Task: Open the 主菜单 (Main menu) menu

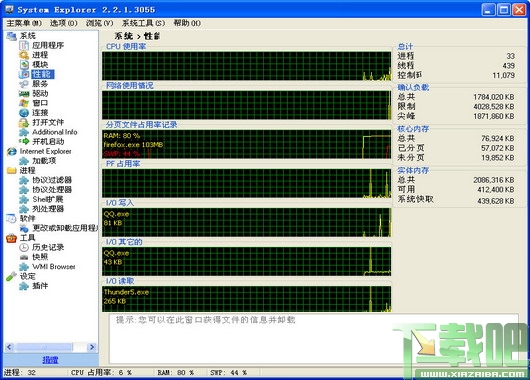Action: point(24,23)
